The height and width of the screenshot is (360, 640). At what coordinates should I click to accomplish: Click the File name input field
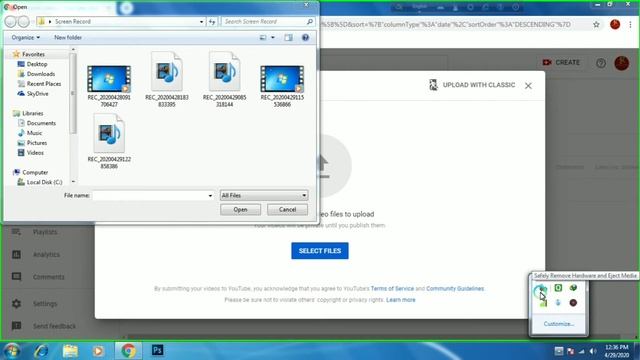[x=150, y=196]
